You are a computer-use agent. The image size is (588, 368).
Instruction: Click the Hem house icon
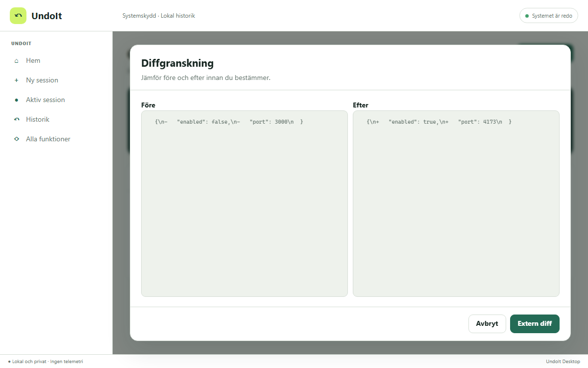point(17,61)
